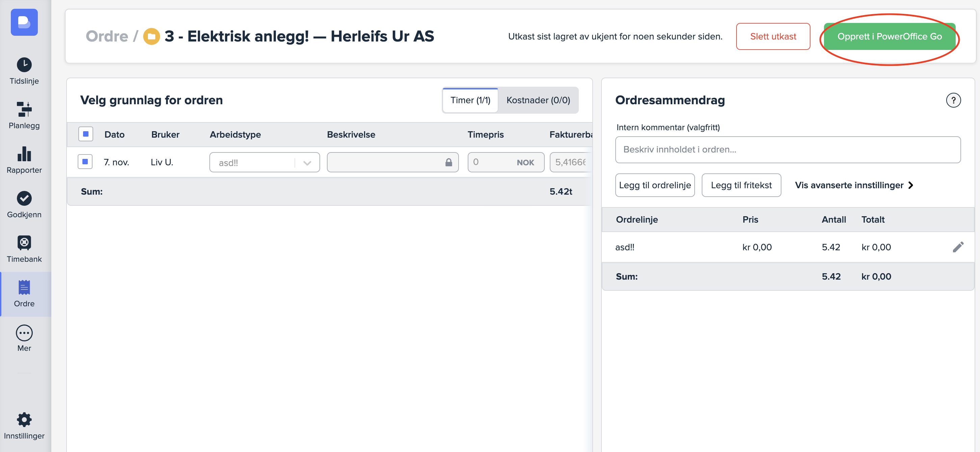Click Legg til ordrelinje button

coord(654,185)
